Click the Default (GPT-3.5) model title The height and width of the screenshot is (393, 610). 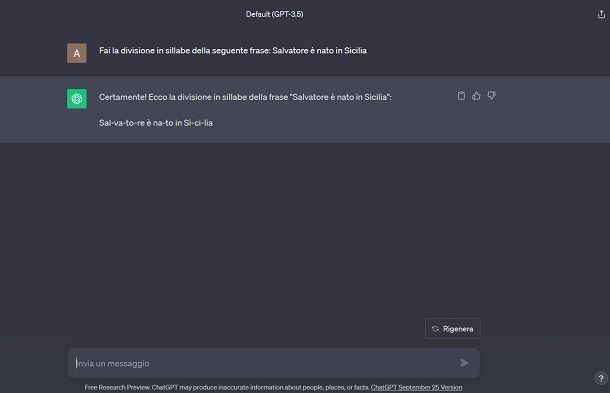(274, 14)
